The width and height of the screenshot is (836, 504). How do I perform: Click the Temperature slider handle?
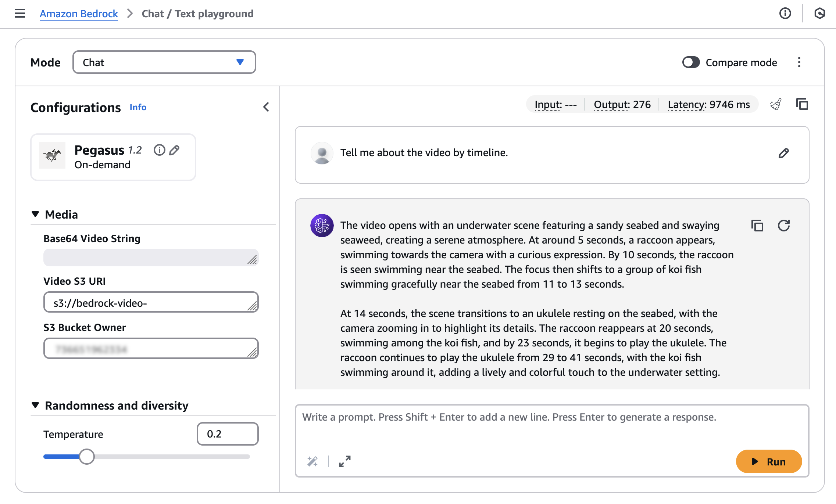point(87,457)
